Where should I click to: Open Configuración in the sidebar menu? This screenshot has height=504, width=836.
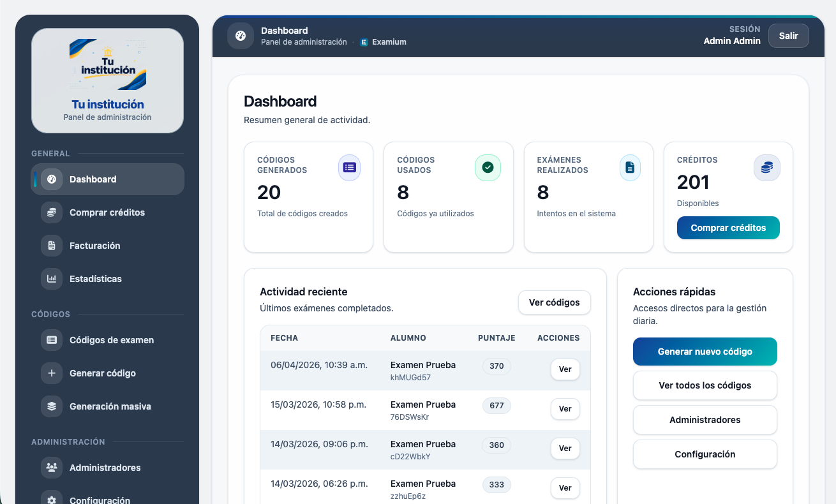coord(100,498)
